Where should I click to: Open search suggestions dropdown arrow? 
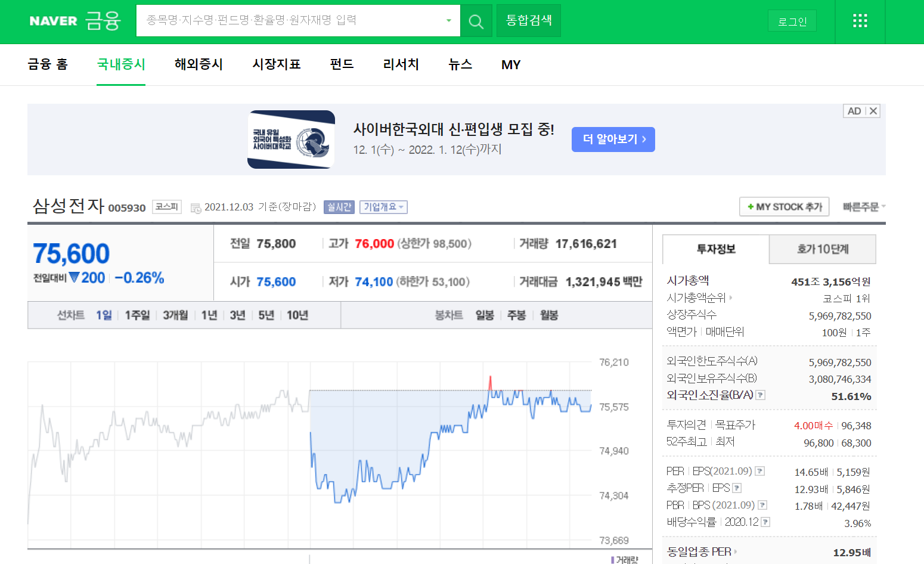pos(449,21)
